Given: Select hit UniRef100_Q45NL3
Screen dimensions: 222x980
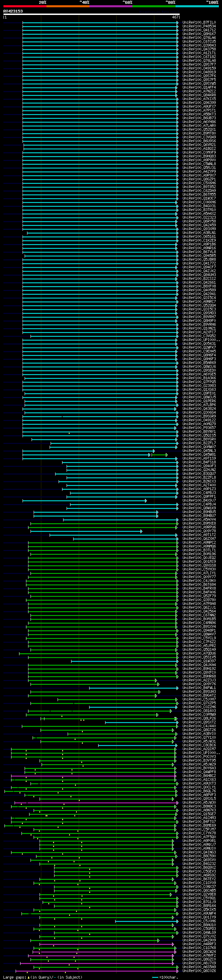Looking at the screenshot, I should tap(199, 451).
